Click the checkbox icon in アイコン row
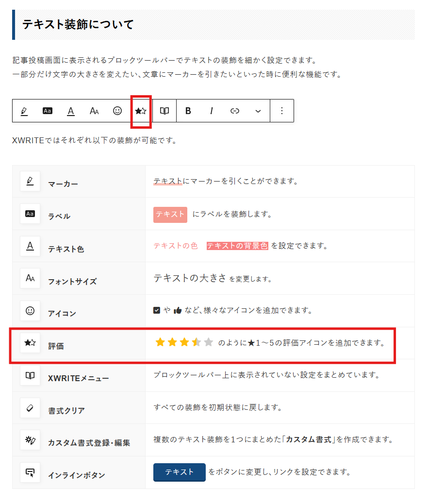Image resolution: width=427 pixels, height=504 pixels. tap(157, 310)
